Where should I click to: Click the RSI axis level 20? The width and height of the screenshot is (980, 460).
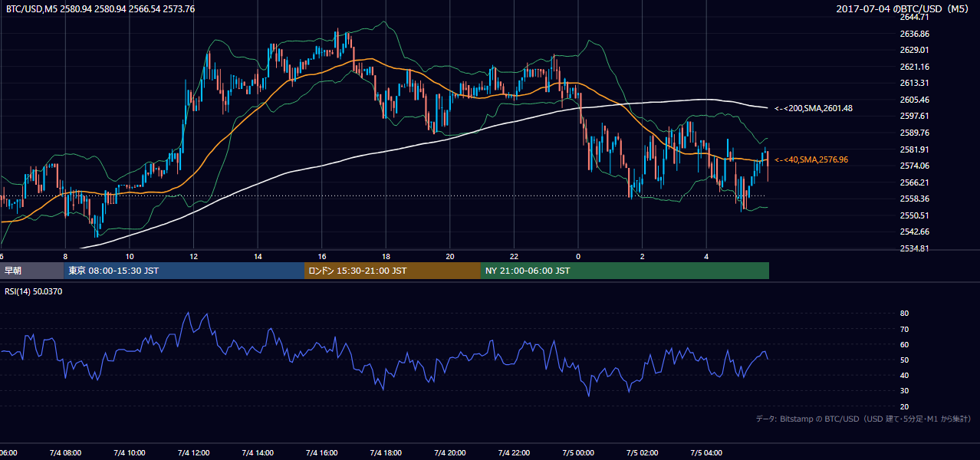[x=905, y=406]
